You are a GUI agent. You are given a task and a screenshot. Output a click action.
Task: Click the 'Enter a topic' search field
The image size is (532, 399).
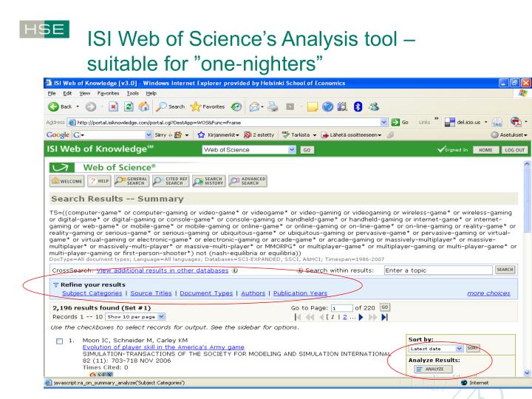click(438, 270)
